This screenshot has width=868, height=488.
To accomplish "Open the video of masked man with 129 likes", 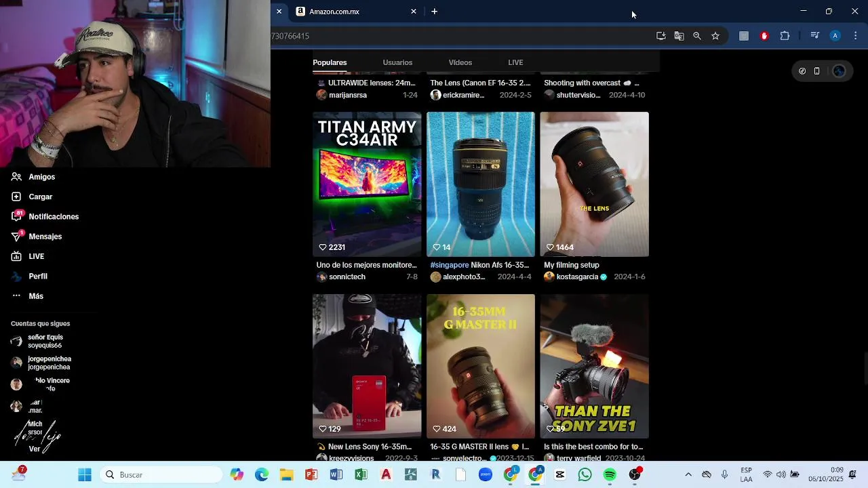I will coord(367,366).
